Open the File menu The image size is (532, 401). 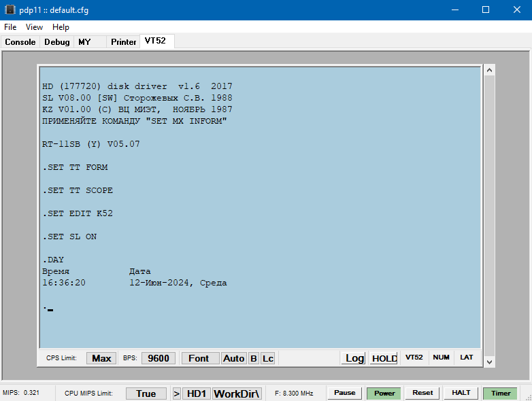click(x=10, y=27)
